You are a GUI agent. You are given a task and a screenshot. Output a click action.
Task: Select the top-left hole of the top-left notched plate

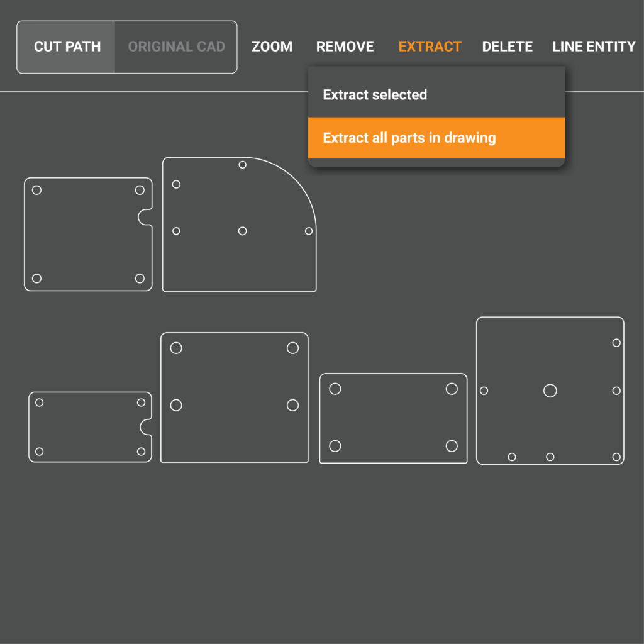tap(36, 190)
